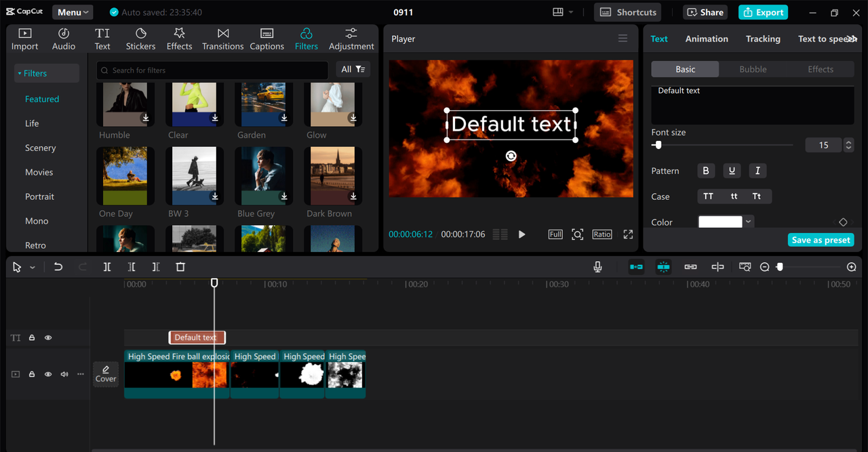
Task: Click the Split clip tool icon
Action: tap(107, 267)
